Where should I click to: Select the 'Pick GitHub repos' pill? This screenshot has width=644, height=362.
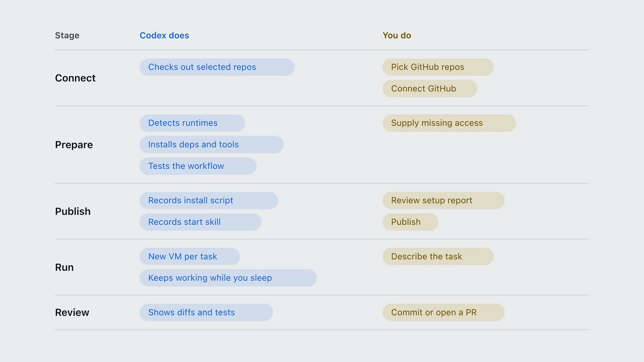click(438, 67)
